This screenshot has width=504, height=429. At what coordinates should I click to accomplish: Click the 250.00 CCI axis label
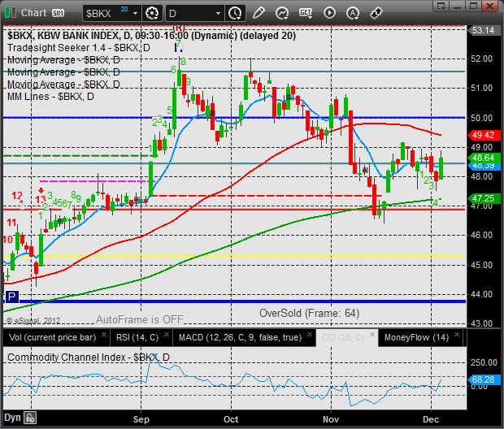point(484,362)
